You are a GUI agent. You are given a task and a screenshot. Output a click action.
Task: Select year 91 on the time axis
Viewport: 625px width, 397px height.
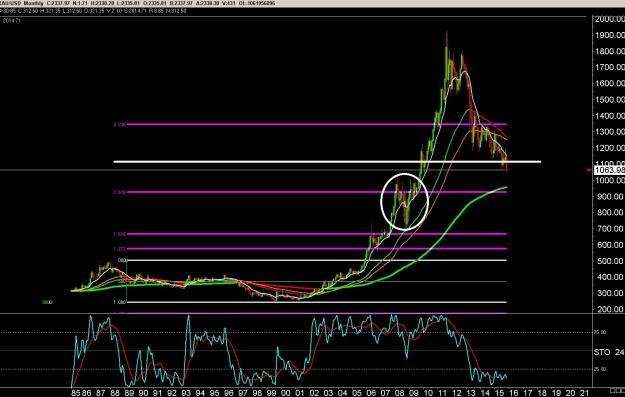point(157,393)
